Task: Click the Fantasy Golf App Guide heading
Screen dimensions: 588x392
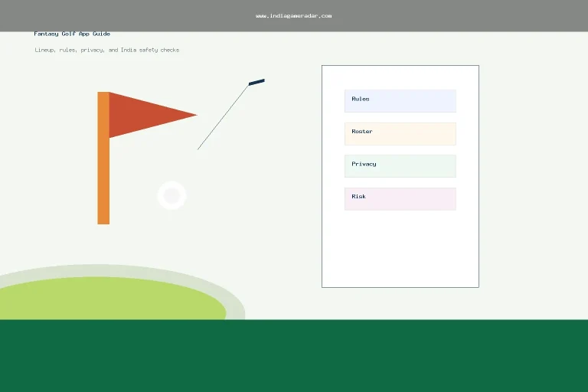Action: (x=72, y=34)
